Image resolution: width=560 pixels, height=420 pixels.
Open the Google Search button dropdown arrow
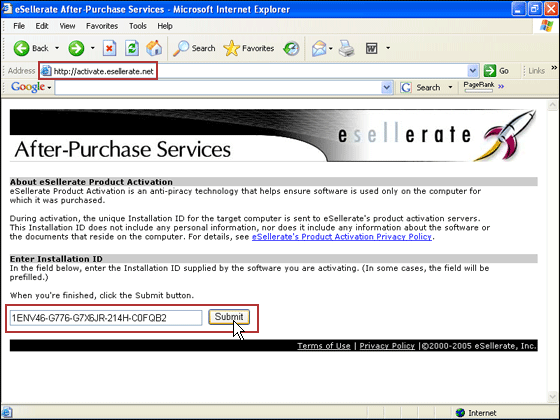coord(450,87)
